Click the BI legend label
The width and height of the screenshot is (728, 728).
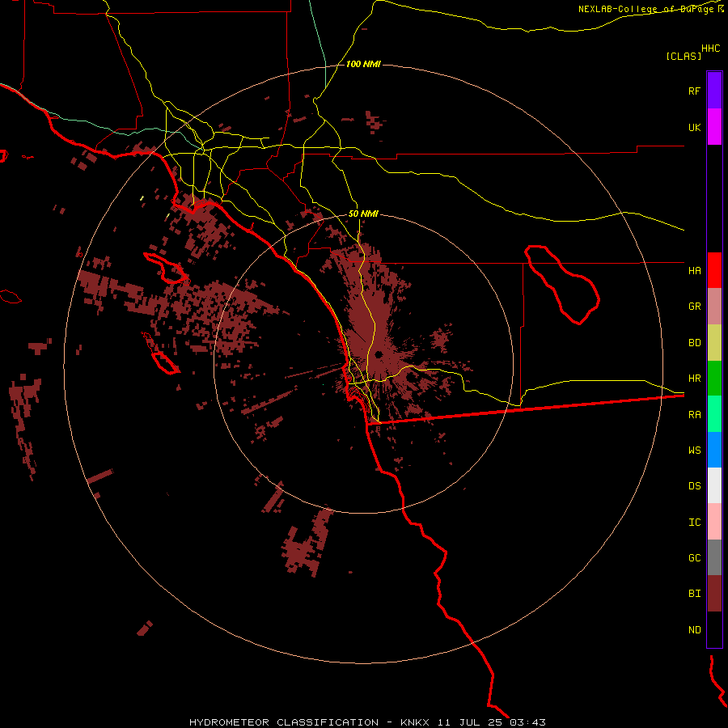(694, 594)
